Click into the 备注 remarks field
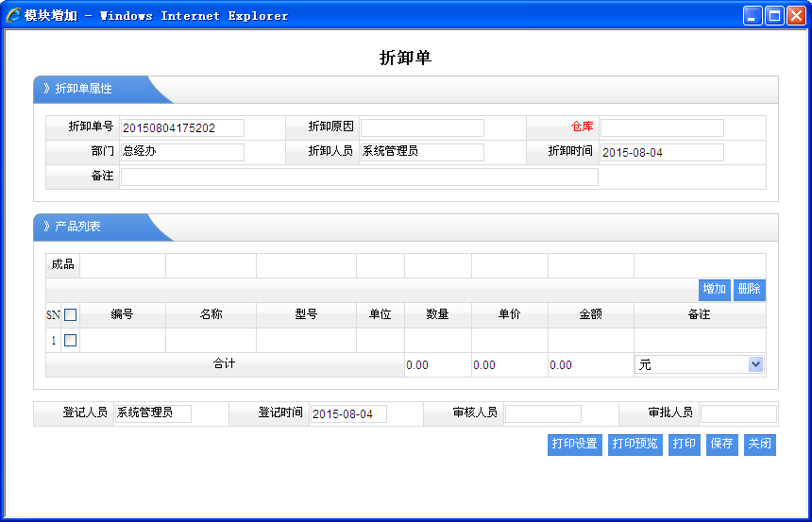The image size is (812, 522). pyautogui.click(x=359, y=177)
